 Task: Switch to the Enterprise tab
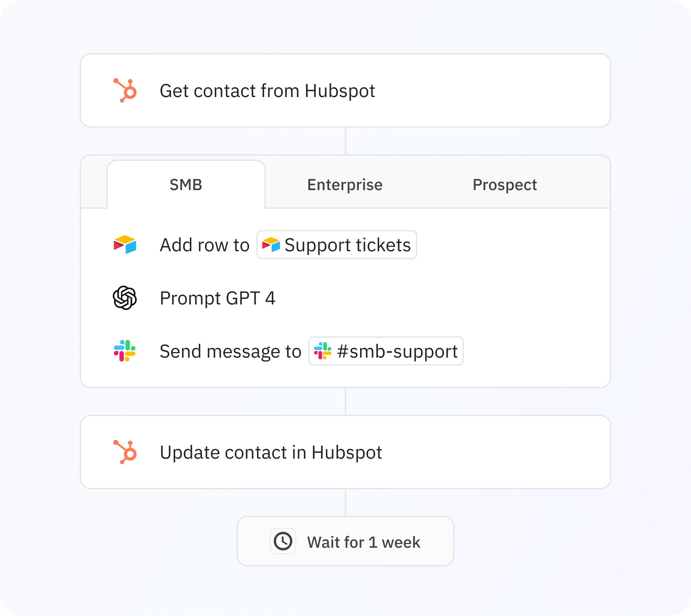[x=345, y=185]
